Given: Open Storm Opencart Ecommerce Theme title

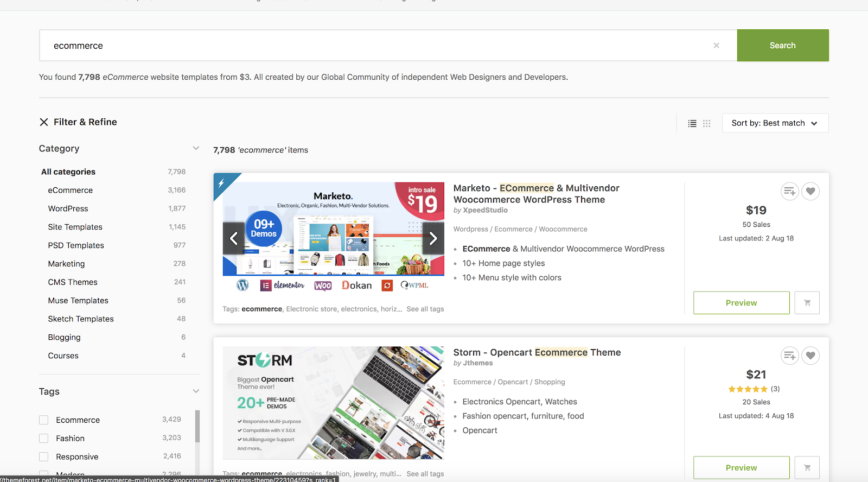Looking at the screenshot, I should coord(537,352).
